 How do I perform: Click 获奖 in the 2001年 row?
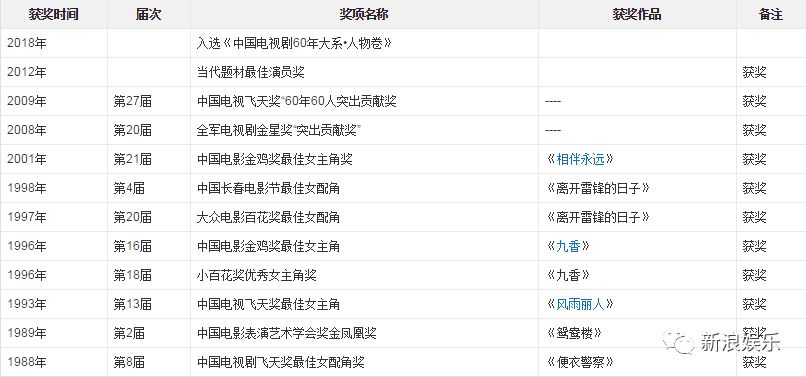(754, 159)
